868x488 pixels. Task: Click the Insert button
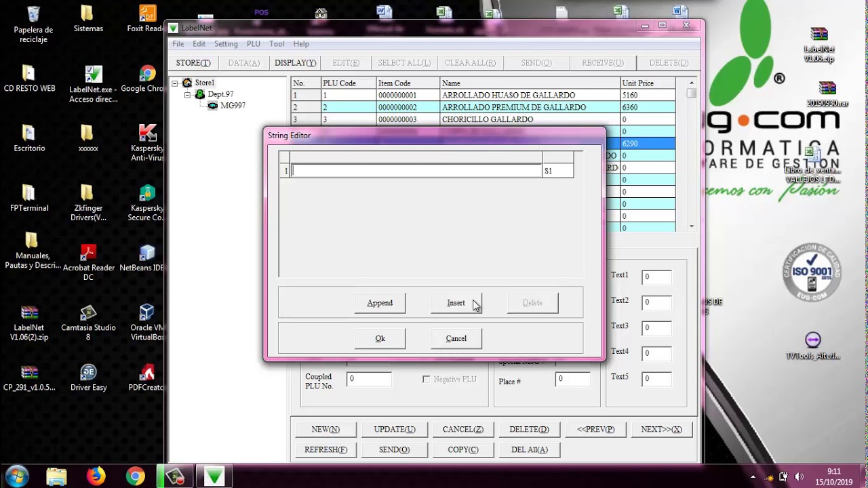click(x=456, y=303)
